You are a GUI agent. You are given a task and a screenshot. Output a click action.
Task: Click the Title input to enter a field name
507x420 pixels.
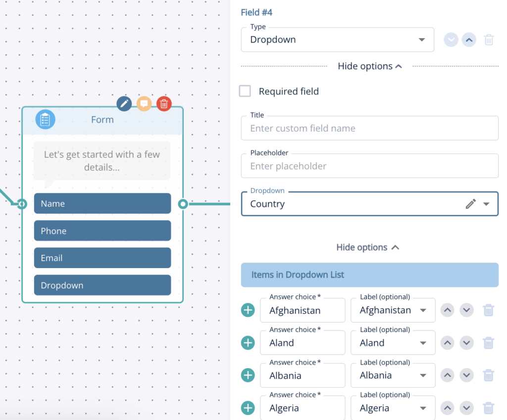[369, 128]
